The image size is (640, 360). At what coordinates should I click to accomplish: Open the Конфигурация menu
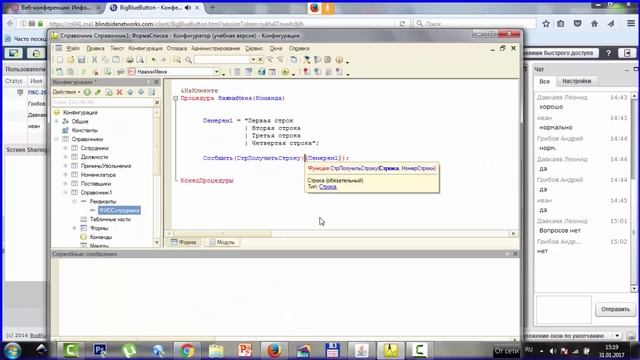145,48
